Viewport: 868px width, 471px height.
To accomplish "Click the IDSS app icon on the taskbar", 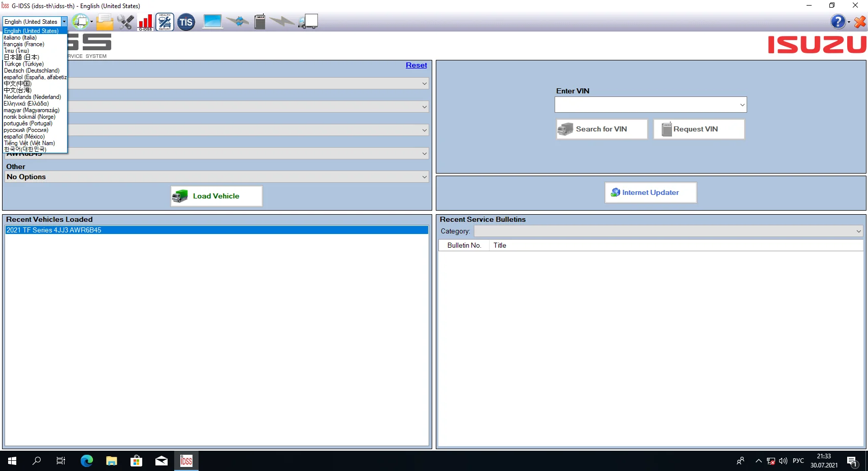I will [x=186, y=461].
